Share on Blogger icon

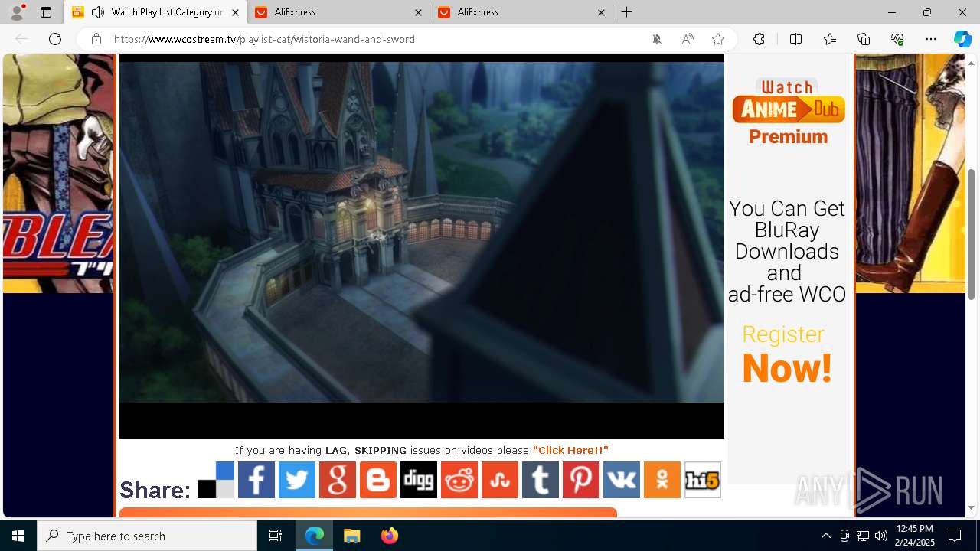pos(378,480)
